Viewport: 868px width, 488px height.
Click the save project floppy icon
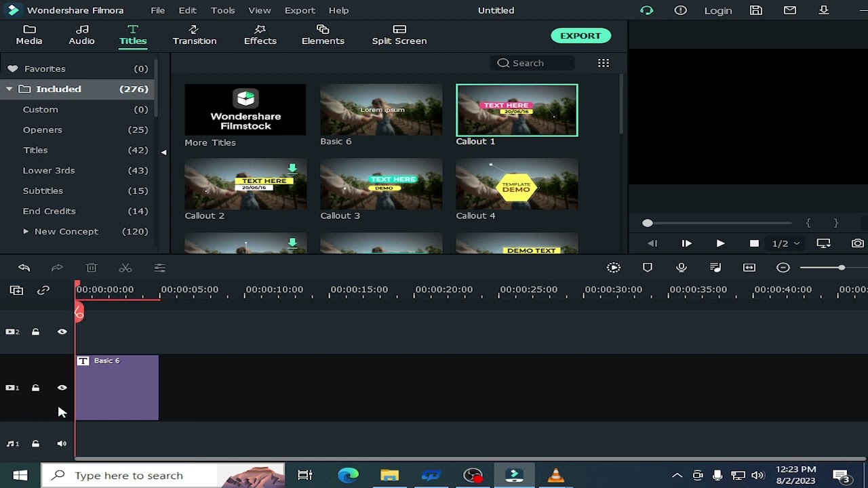tap(756, 10)
